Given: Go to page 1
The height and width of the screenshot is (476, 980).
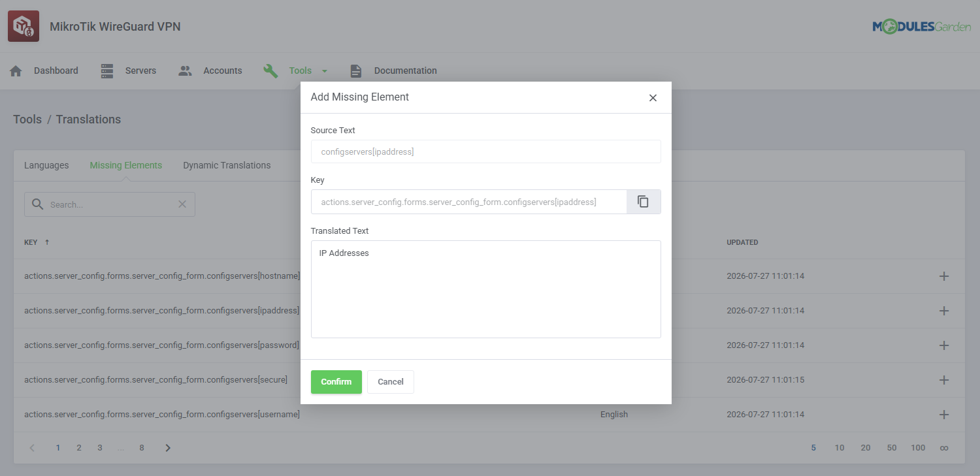Looking at the screenshot, I should click(x=58, y=448).
